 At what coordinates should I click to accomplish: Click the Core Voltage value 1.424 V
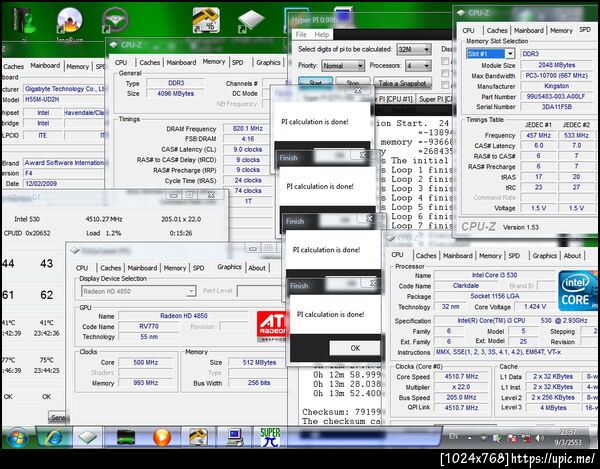pos(534,306)
